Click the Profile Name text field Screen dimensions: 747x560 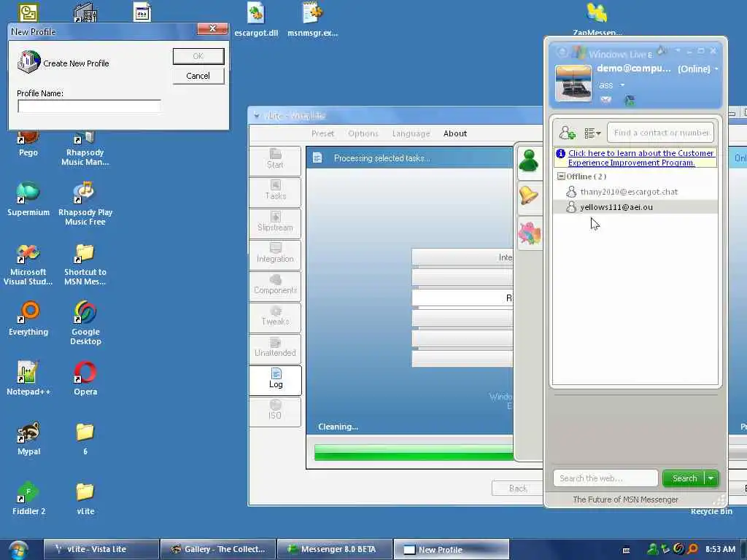89,106
